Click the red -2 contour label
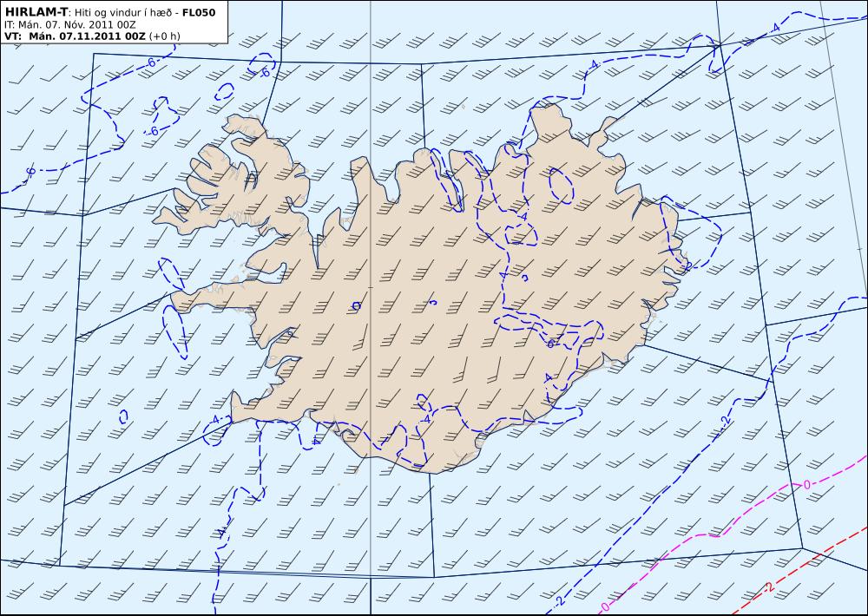 tap(769, 587)
